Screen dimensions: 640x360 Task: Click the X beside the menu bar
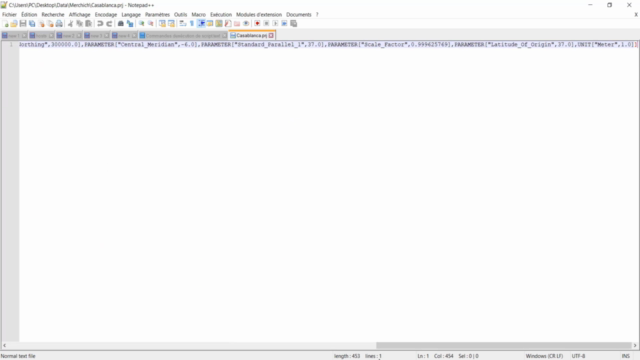[636, 15]
